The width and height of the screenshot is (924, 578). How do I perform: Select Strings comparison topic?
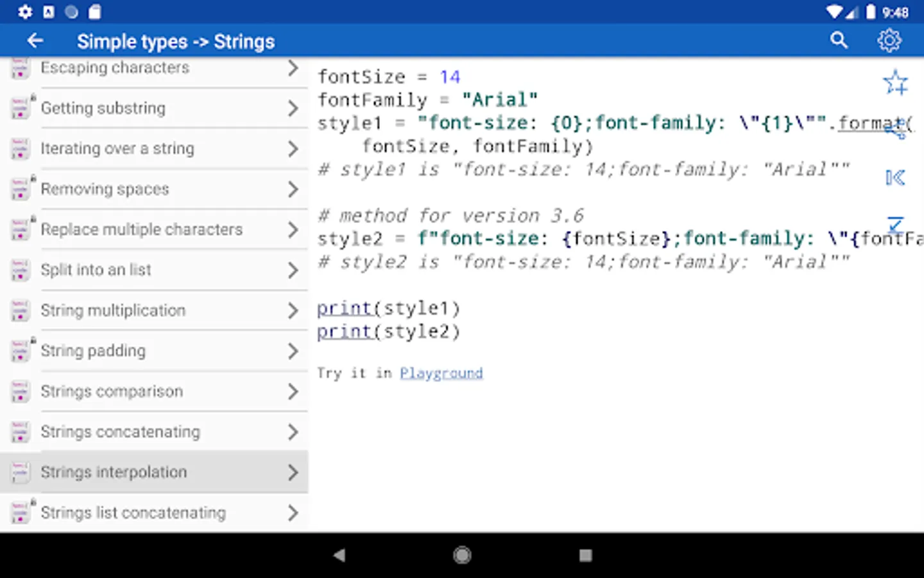coord(154,391)
